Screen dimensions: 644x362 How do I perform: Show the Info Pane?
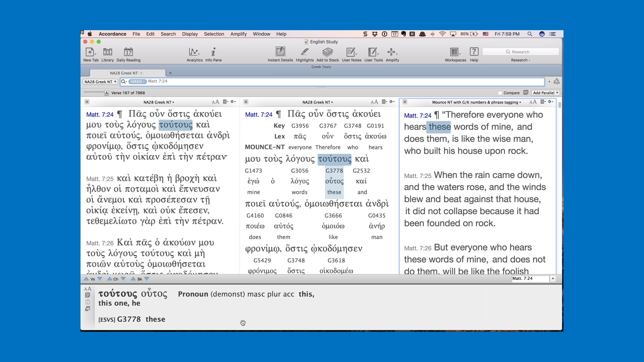(213, 52)
